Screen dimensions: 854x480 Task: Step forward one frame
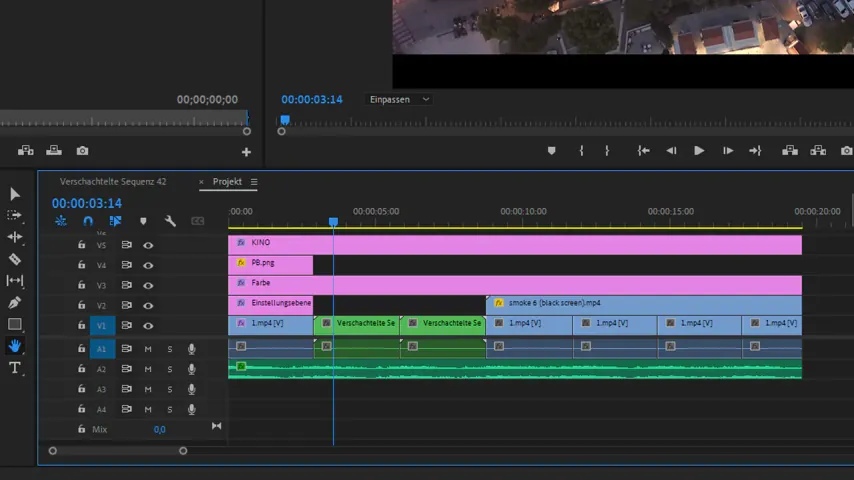[x=728, y=151]
